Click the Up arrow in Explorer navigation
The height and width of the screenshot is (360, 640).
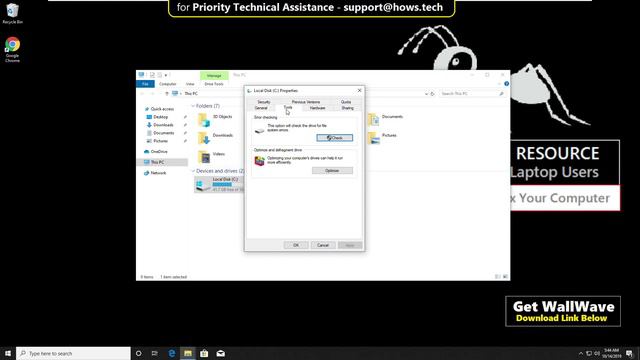pyautogui.click(x=167, y=93)
